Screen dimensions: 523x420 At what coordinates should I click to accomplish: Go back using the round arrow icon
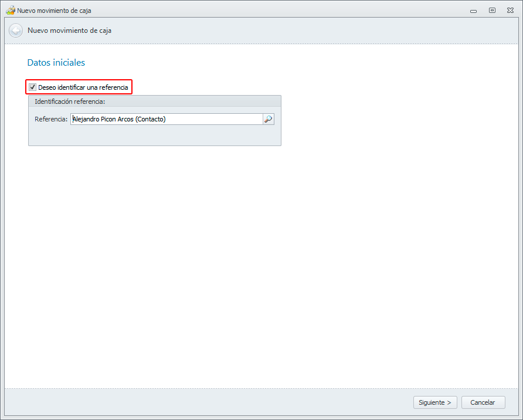pos(16,31)
